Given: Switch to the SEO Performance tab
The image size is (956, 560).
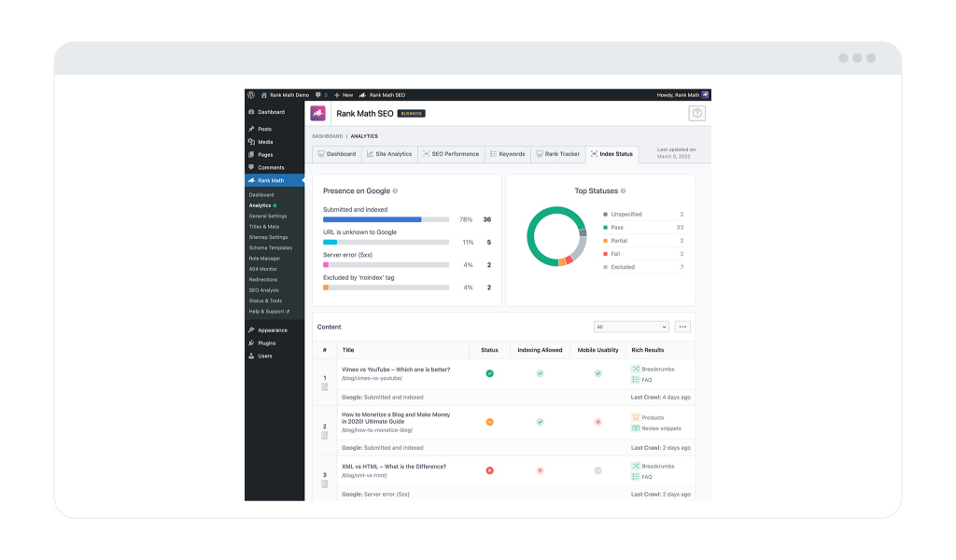Looking at the screenshot, I should pos(451,154).
